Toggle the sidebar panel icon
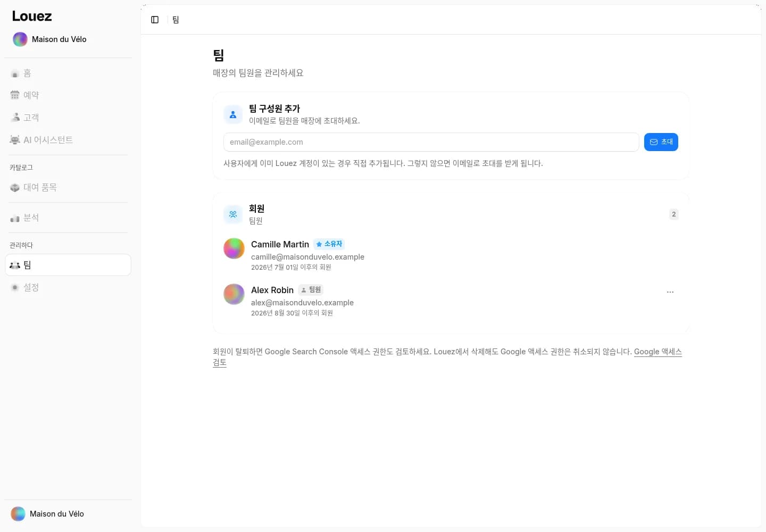 (x=155, y=20)
